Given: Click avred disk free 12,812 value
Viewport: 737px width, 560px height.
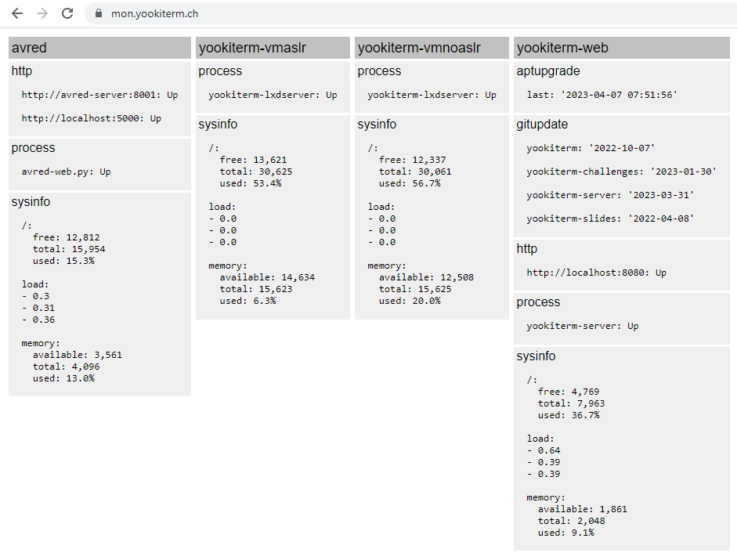Looking at the screenshot, I should [67, 237].
